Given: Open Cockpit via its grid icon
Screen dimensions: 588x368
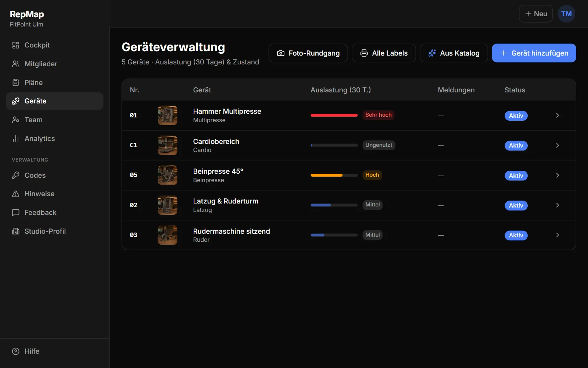Looking at the screenshot, I should [x=15, y=45].
